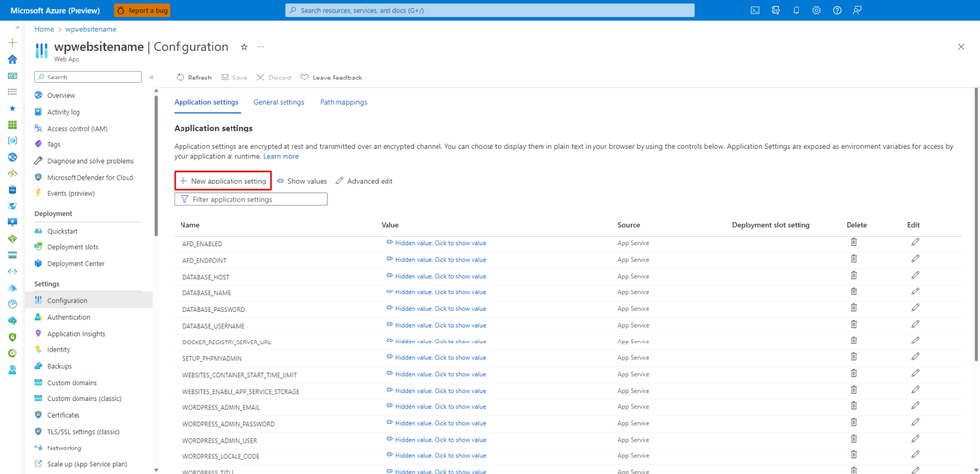
Task: Switch to the General settings tab
Action: click(279, 102)
